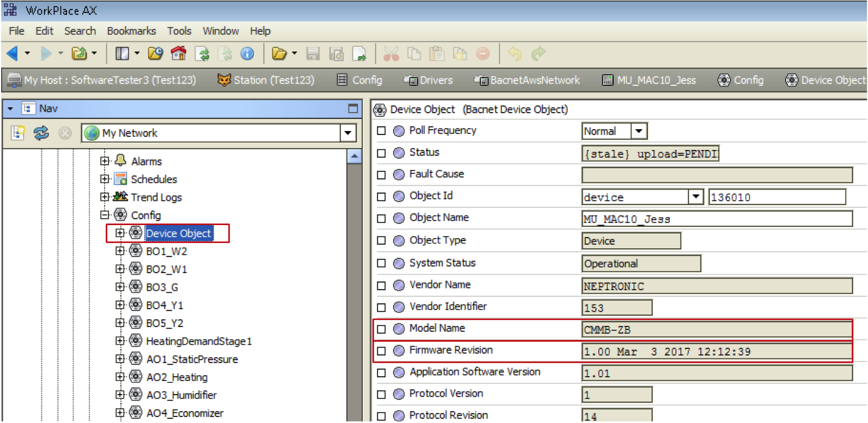Open the Window menu
This screenshot has height=423, width=868.
pyautogui.click(x=221, y=31)
